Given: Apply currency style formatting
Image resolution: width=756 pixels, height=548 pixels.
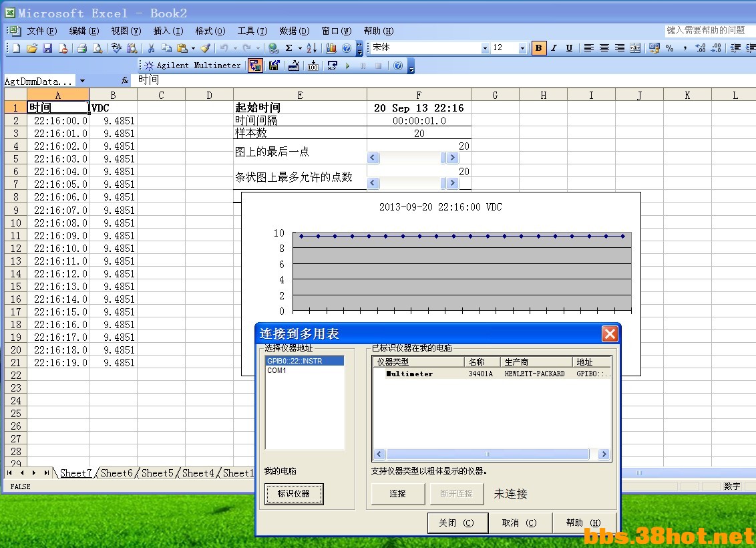Looking at the screenshot, I should (654, 47).
